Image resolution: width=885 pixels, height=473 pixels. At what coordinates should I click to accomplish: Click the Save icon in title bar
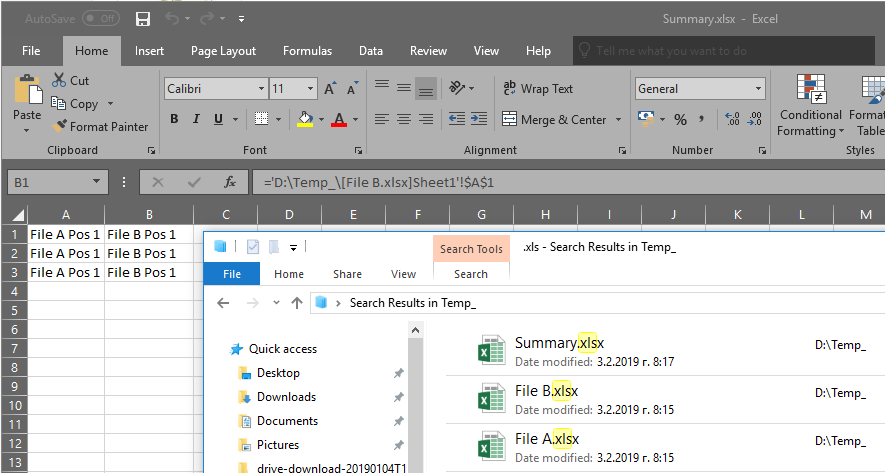(x=142, y=19)
